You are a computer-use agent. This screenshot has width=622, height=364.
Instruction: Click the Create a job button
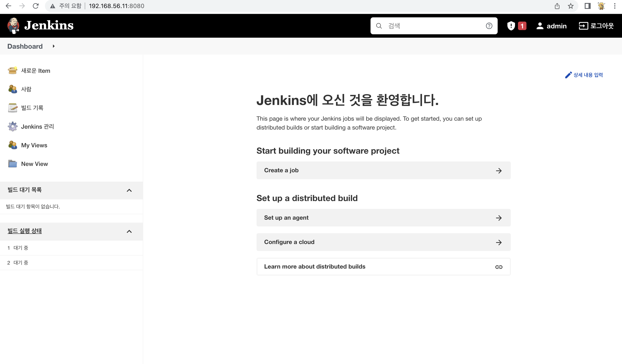[383, 170]
